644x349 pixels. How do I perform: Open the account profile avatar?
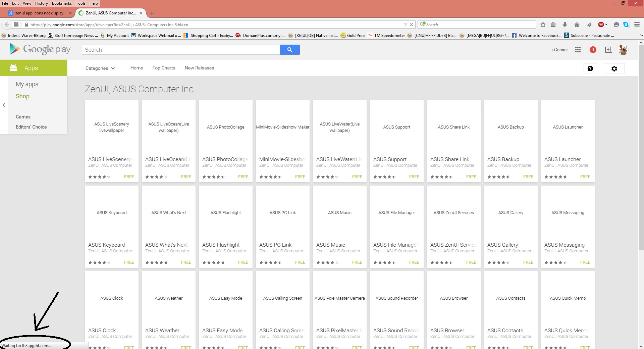[x=623, y=50]
